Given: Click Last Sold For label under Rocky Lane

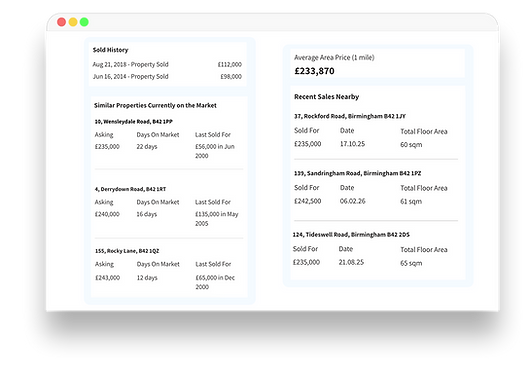Looking at the screenshot, I should pos(213,264).
